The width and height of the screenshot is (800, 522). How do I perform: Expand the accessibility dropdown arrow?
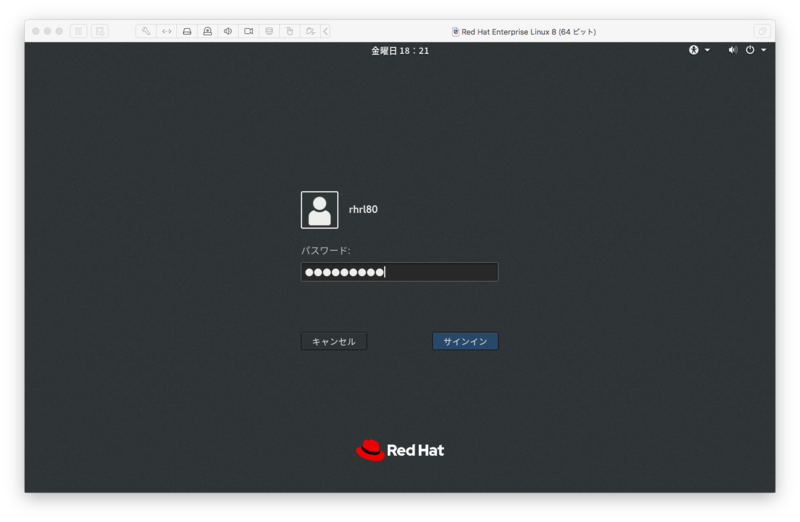click(707, 49)
